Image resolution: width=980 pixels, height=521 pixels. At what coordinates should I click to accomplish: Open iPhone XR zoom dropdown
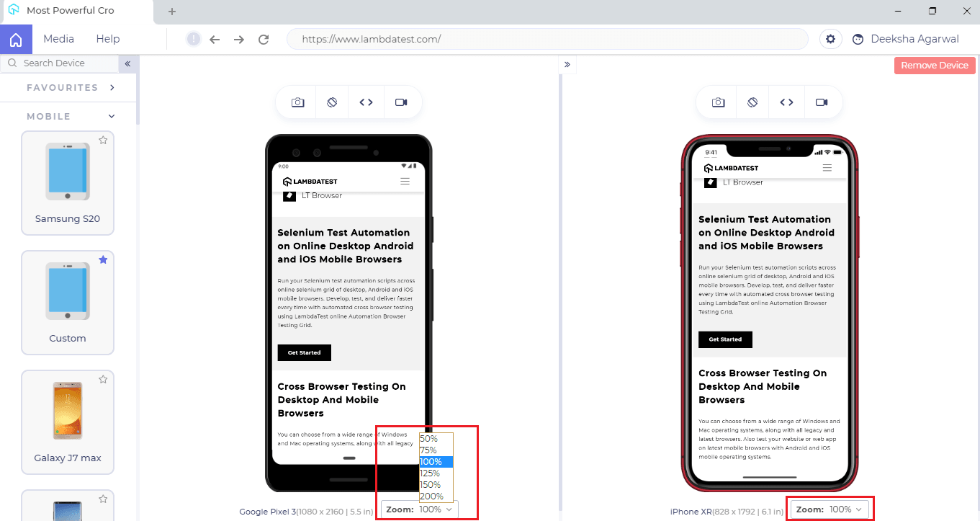(830, 508)
